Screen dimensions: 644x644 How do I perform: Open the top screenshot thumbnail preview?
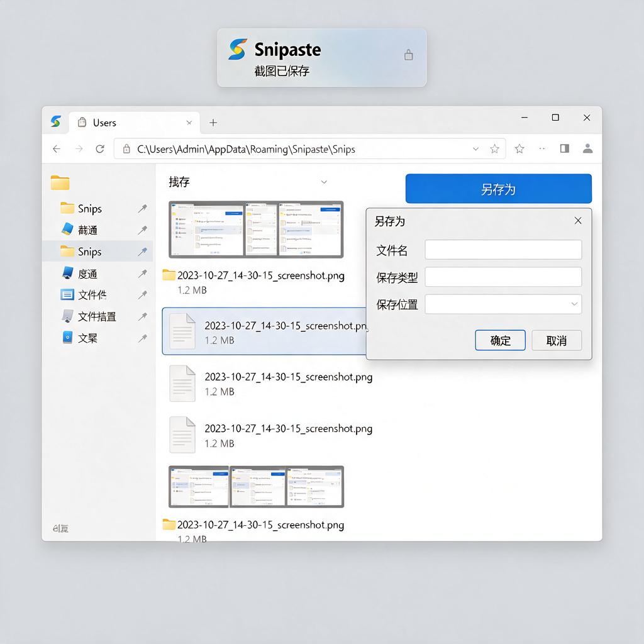coord(256,229)
